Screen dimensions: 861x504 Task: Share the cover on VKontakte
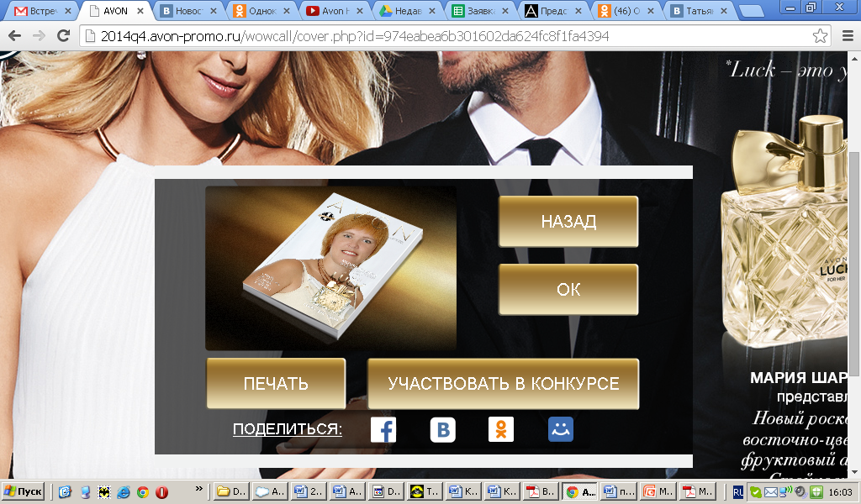(442, 429)
